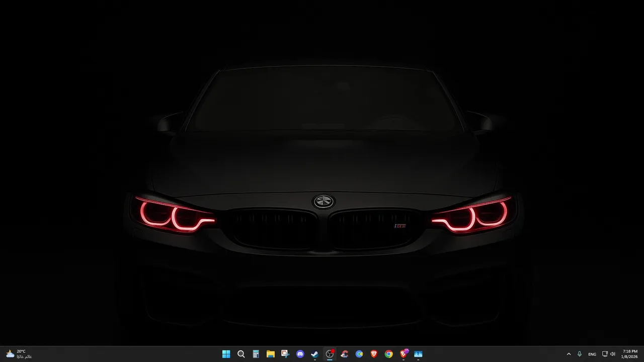Open taskbar Search
Viewport: 644px width, 362px height.
click(x=241, y=354)
